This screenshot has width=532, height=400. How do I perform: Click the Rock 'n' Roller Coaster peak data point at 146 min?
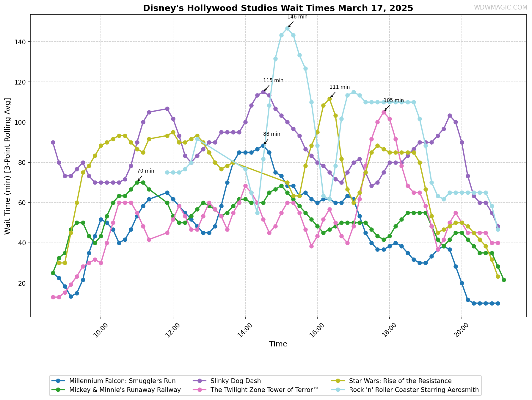(287, 28)
